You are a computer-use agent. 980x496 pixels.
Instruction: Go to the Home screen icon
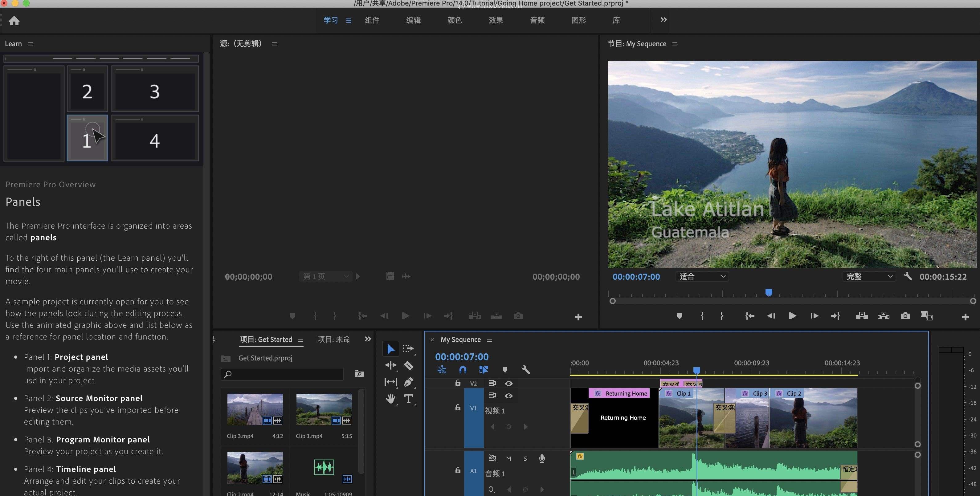tap(14, 21)
